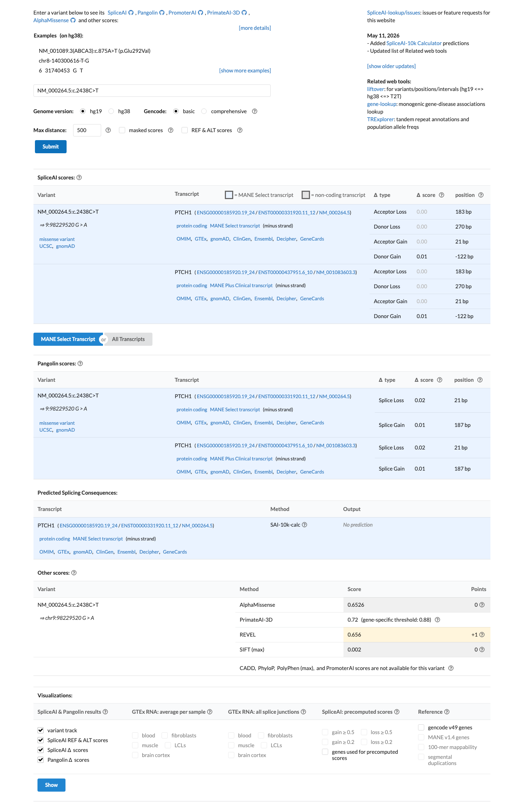Open the PromoterAI GitHub icon
Viewport: 529px width, 812px height.
coord(200,13)
